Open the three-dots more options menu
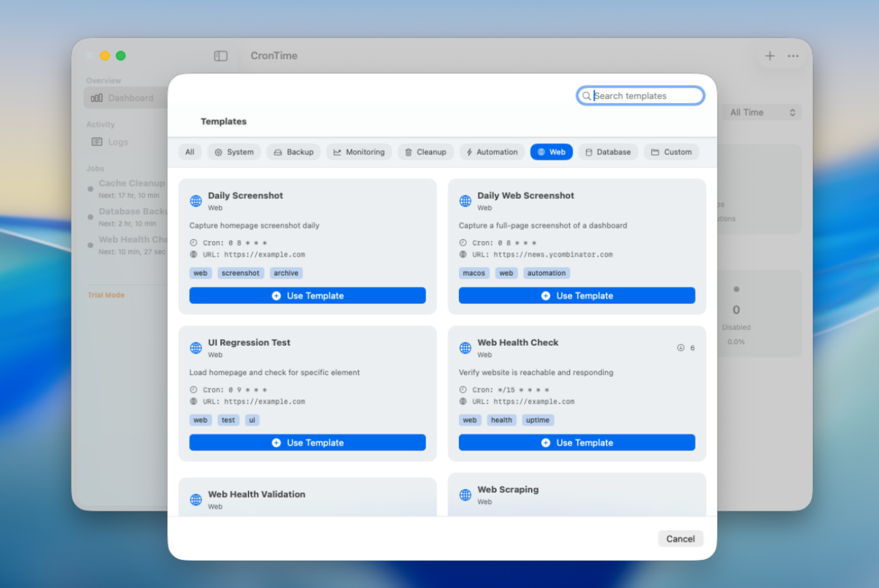This screenshot has width=879, height=588. [x=794, y=56]
